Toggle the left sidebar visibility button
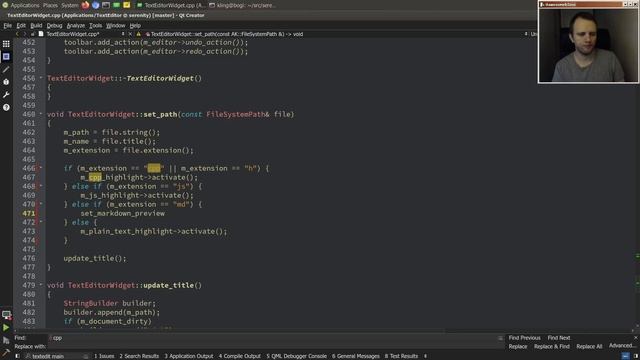Viewport: 640px width, 360px height. click(x=17, y=356)
